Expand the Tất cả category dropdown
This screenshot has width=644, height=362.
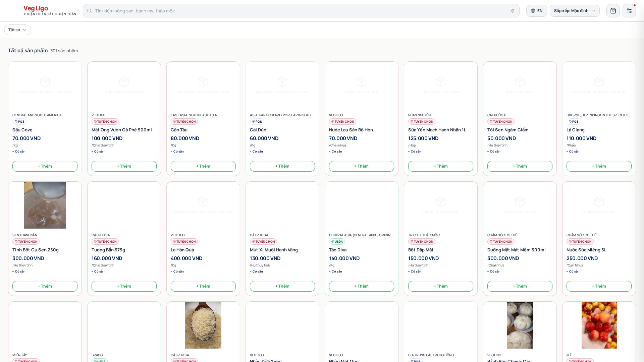click(x=17, y=30)
